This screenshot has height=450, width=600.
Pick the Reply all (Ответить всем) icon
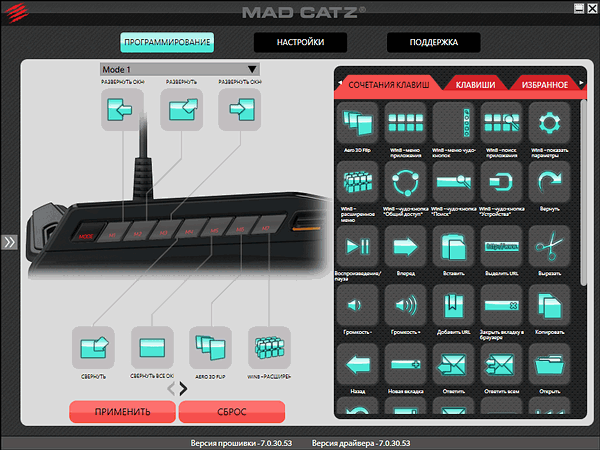501,364
